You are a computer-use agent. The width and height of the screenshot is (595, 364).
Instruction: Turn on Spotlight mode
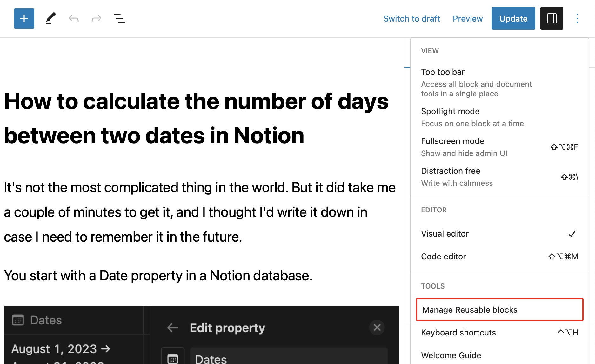tap(450, 111)
